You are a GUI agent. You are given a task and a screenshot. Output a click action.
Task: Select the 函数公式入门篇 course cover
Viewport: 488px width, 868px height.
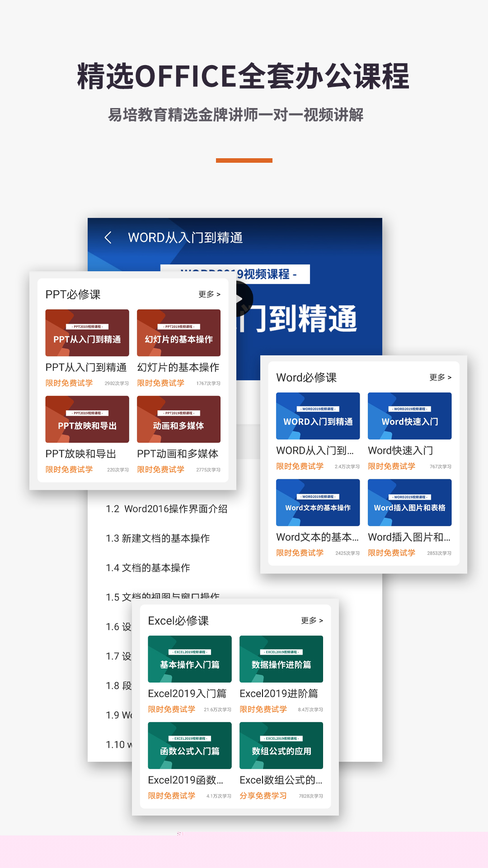coord(189,745)
